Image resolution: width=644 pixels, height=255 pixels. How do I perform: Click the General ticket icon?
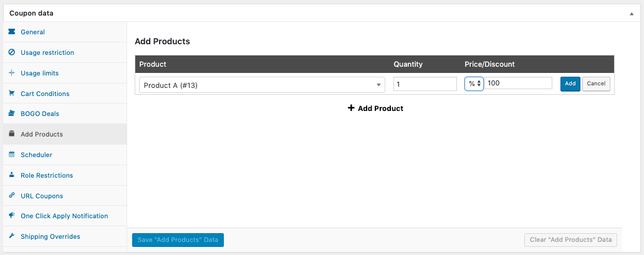click(x=11, y=32)
